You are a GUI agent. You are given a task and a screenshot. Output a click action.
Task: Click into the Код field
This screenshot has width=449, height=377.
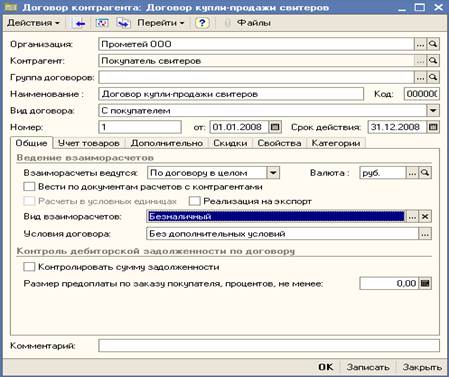pyautogui.click(x=422, y=94)
